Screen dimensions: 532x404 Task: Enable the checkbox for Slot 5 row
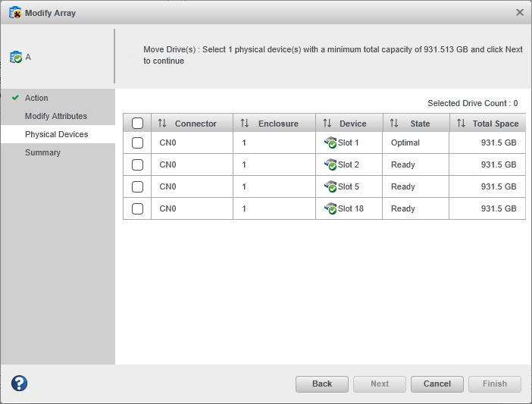point(137,186)
